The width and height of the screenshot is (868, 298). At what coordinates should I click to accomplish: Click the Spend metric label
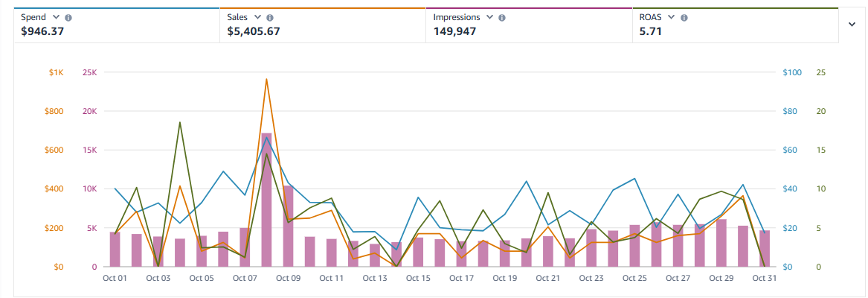pos(33,17)
